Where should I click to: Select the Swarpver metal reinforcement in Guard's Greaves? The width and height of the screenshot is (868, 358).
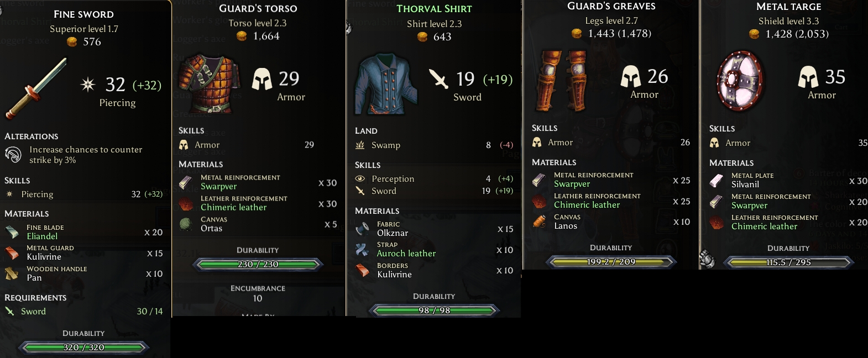611,180
